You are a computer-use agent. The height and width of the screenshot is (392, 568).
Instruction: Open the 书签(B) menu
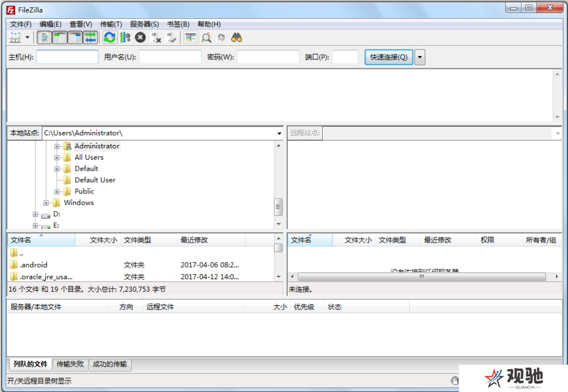[x=178, y=25]
